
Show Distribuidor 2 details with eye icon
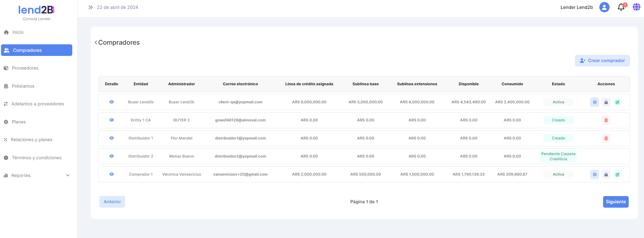(111, 156)
